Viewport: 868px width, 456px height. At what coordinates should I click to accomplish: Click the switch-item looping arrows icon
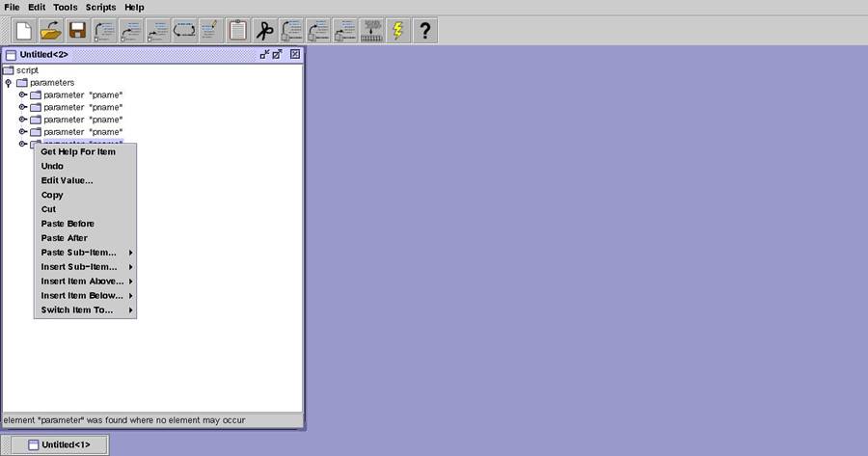[x=184, y=31]
